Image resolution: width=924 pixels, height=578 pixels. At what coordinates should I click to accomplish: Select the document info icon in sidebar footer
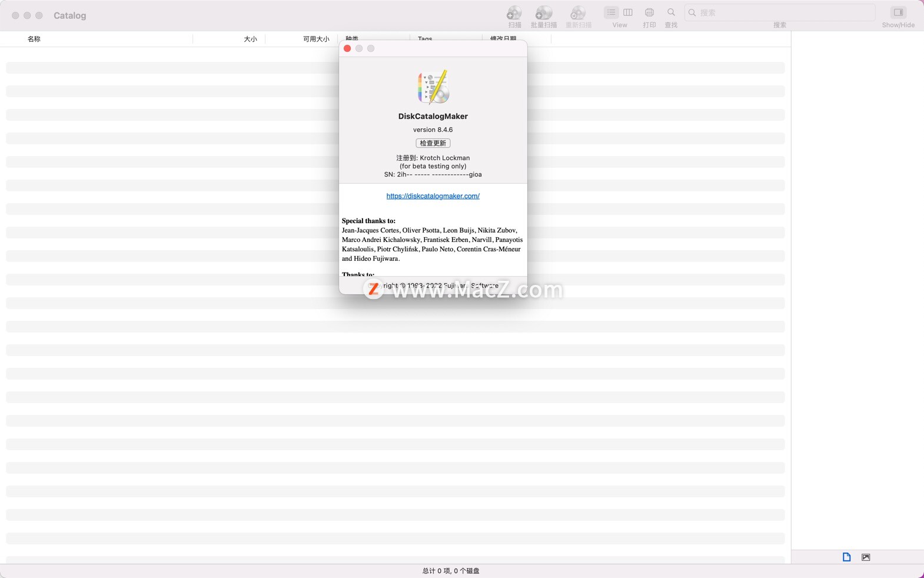coord(846,557)
